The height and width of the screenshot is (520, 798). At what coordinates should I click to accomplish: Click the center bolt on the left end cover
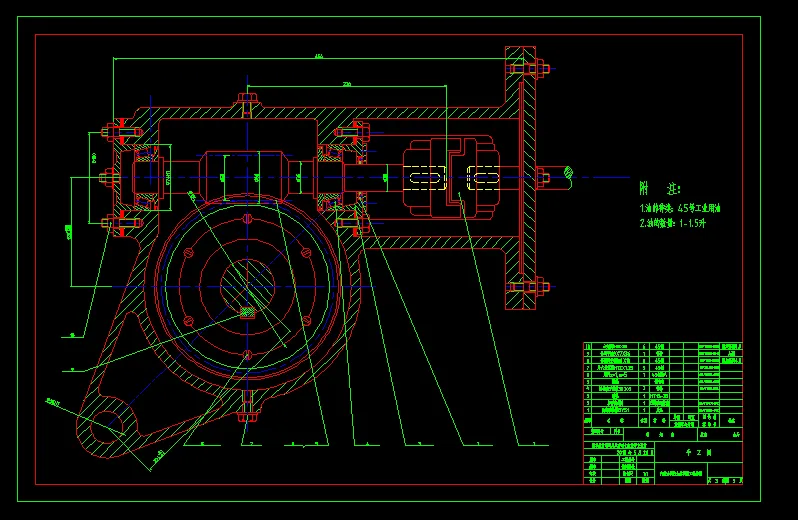pos(108,178)
